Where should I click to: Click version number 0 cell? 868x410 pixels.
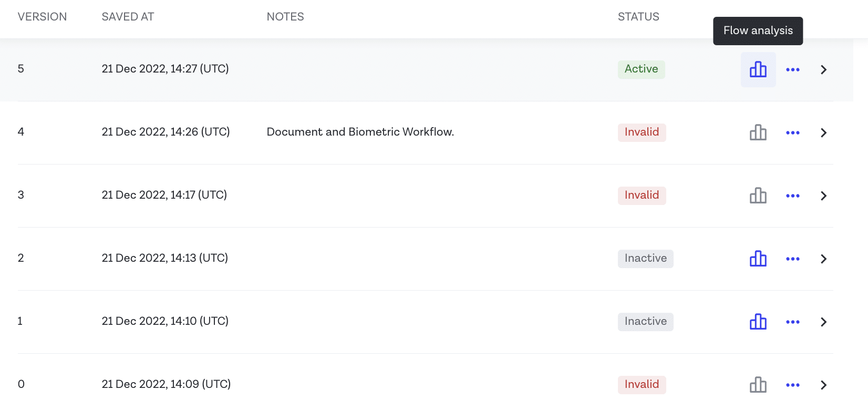[x=21, y=384]
